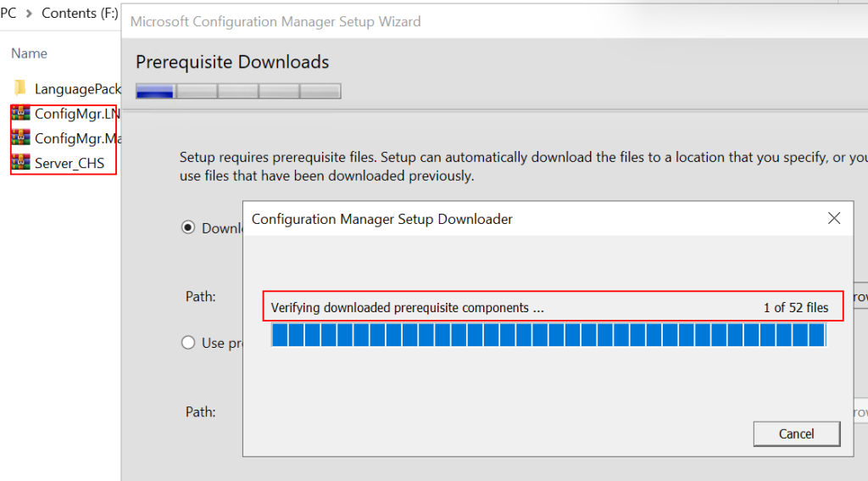Close the Configuration Manager Setup Downloader dialog
Screen dimensions: 868x481
(834, 219)
